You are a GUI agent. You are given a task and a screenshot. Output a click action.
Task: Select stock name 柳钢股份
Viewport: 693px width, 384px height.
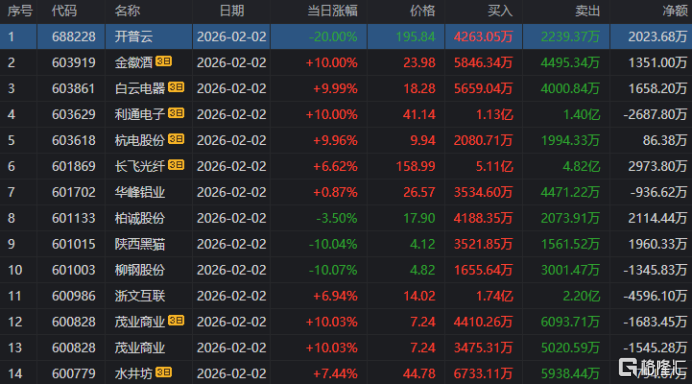tap(140, 270)
